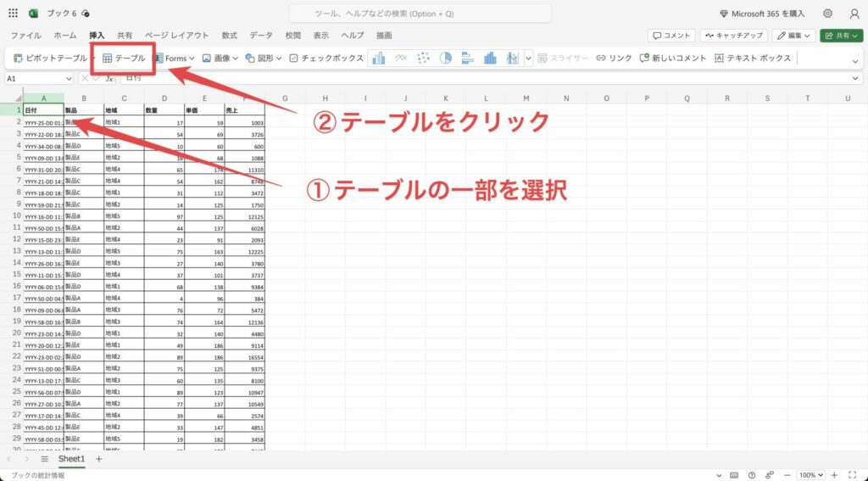Click the ブックの統計情報 status bar entry
This screenshot has height=481, width=868.
point(37,475)
